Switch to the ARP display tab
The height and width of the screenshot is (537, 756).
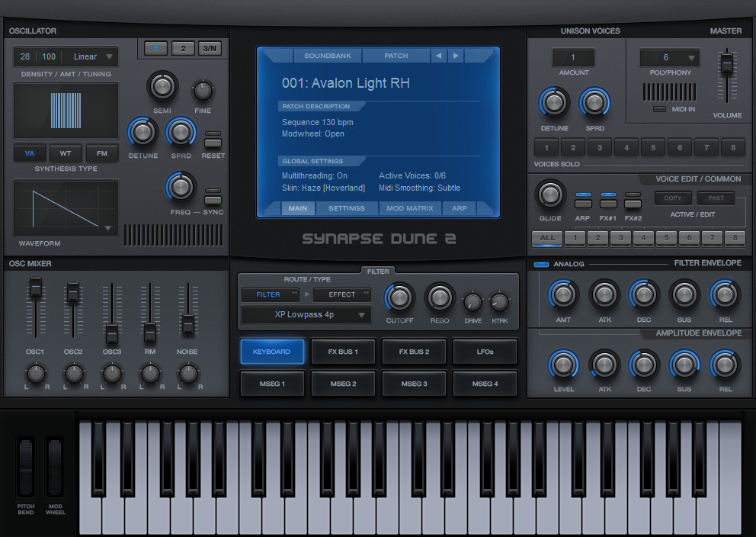tap(459, 208)
